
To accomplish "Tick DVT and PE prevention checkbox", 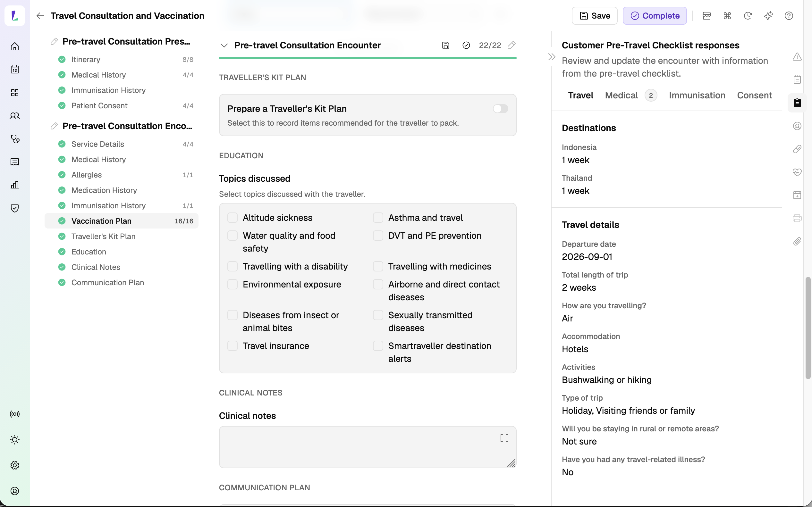I will (378, 236).
